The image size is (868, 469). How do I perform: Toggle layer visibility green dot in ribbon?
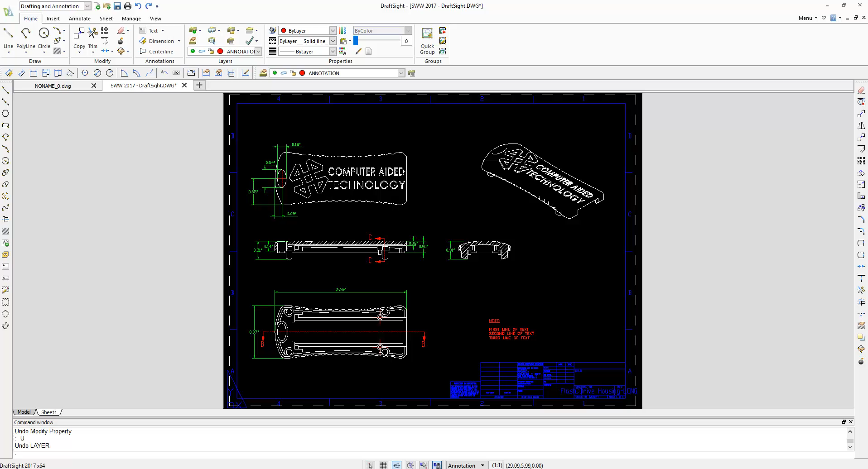(x=193, y=51)
